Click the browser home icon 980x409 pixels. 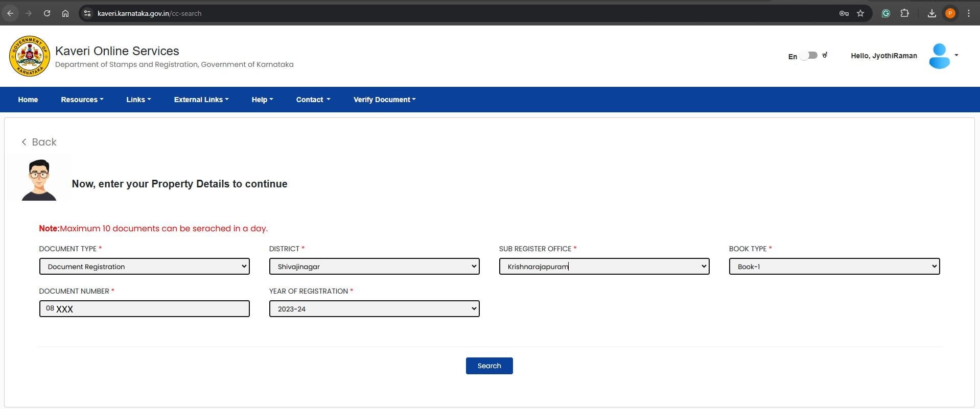pyautogui.click(x=65, y=13)
